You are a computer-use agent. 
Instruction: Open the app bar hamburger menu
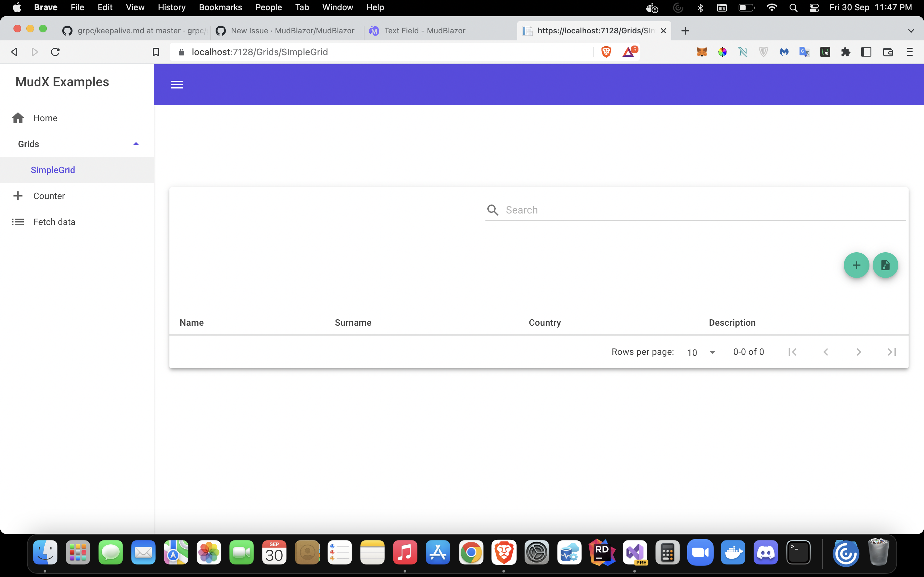coord(176,84)
